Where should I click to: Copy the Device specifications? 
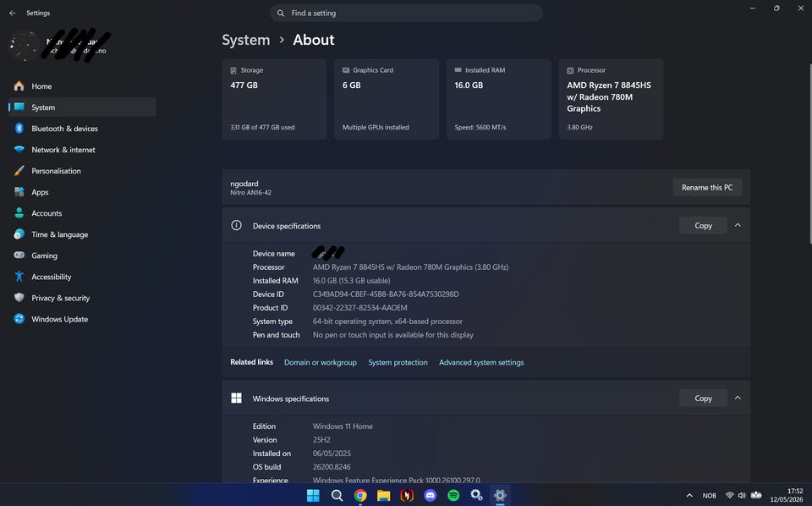(x=703, y=225)
